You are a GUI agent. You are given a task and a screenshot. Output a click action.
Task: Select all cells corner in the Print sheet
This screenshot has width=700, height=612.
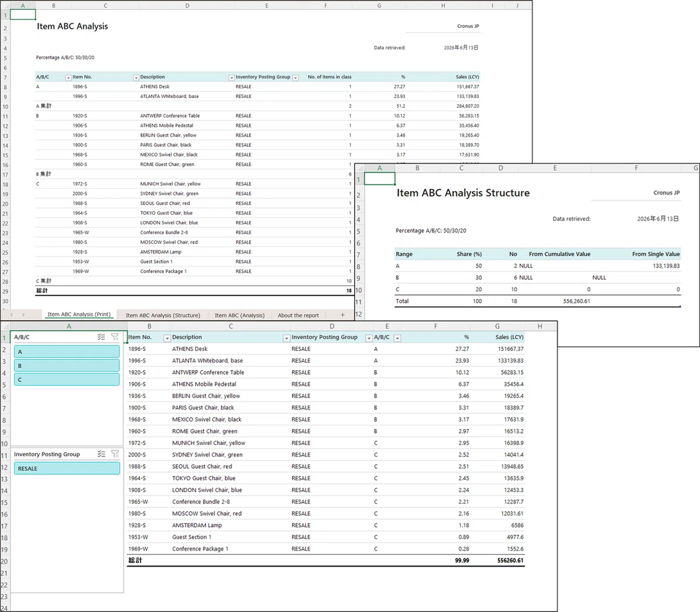[5, 5]
